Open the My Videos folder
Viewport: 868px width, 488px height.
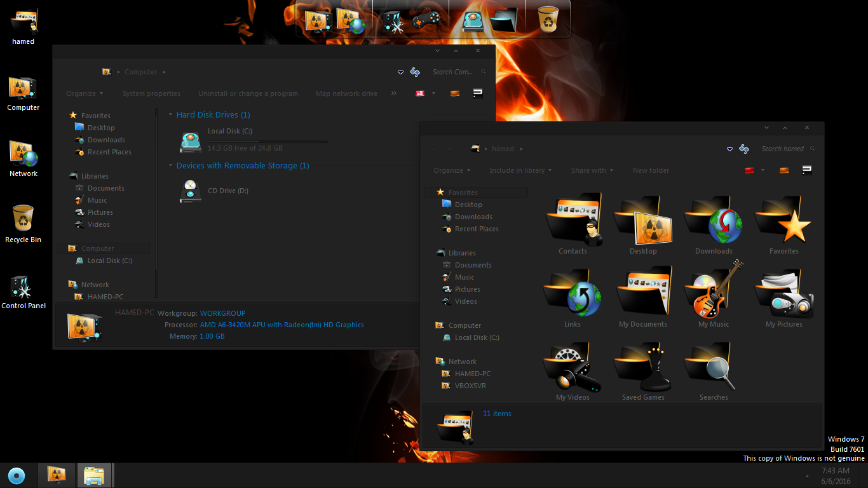click(573, 370)
